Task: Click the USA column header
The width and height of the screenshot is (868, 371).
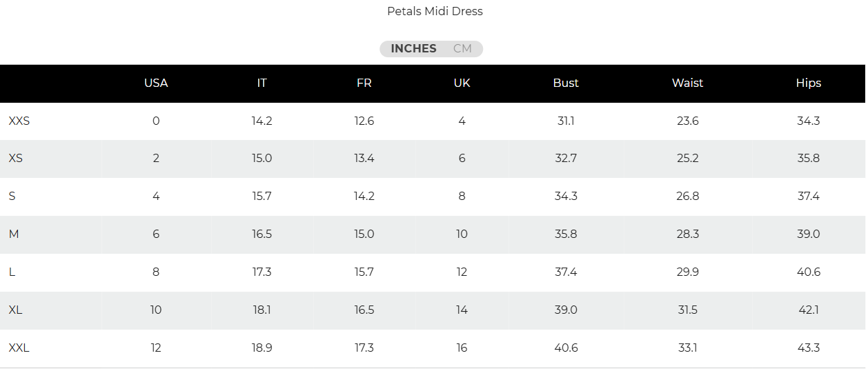Action: point(156,83)
